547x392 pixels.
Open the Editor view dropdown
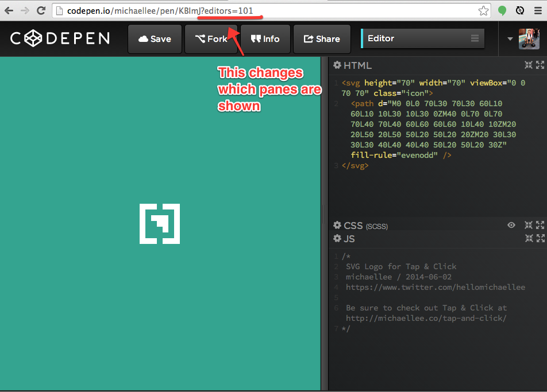[422, 38]
